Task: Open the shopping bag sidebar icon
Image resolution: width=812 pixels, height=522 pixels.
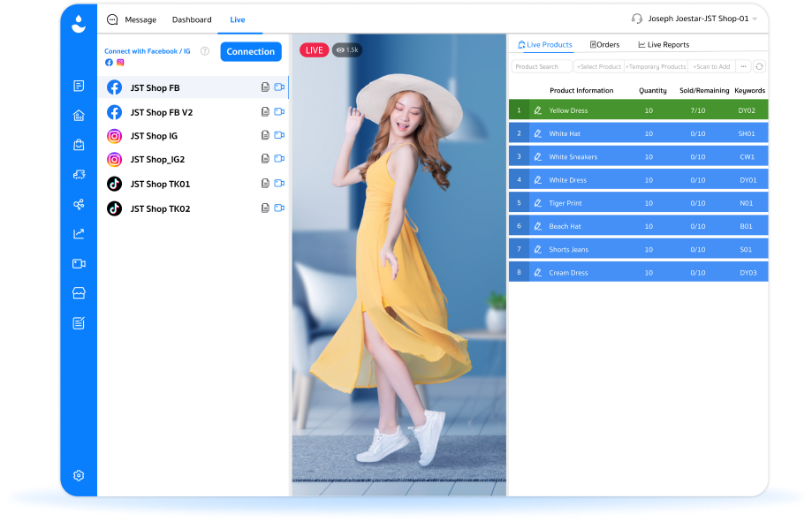Action: pyautogui.click(x=79, y=145)
